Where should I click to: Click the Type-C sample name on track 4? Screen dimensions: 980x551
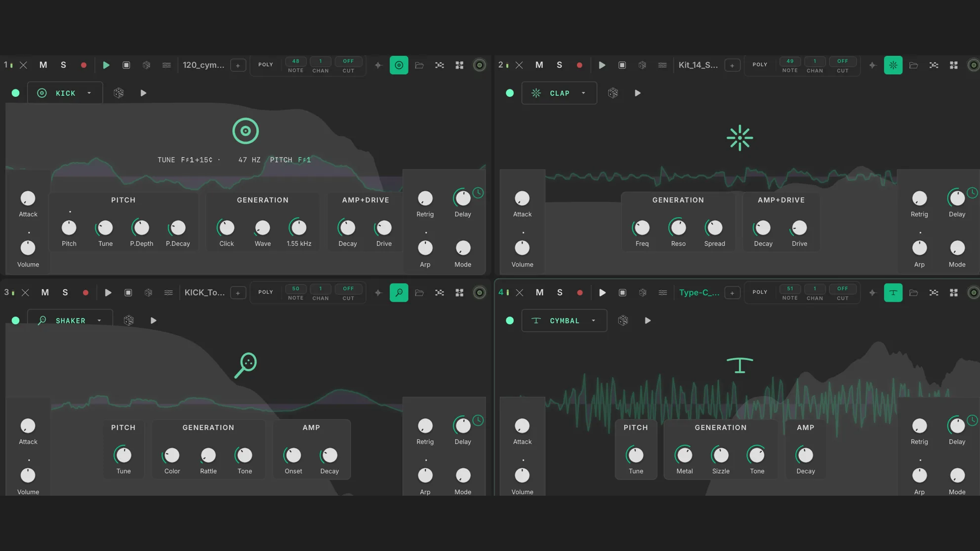[699, 293]
